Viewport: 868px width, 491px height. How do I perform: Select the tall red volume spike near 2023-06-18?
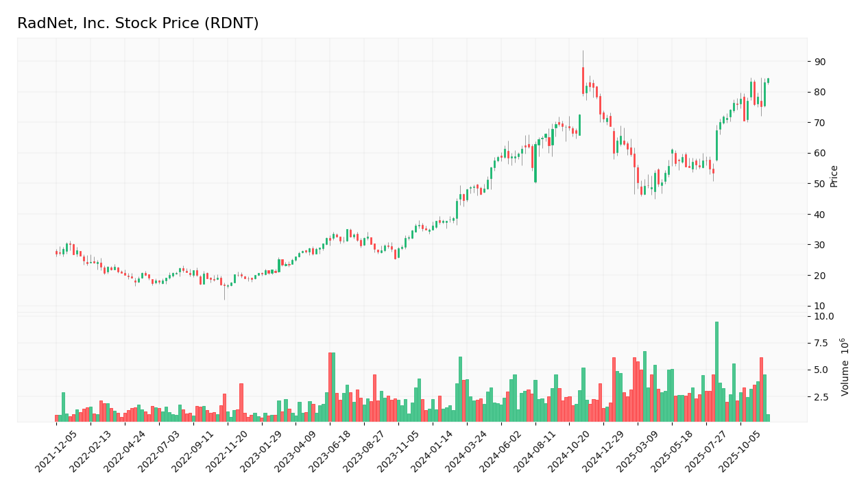tap(330, 384)
